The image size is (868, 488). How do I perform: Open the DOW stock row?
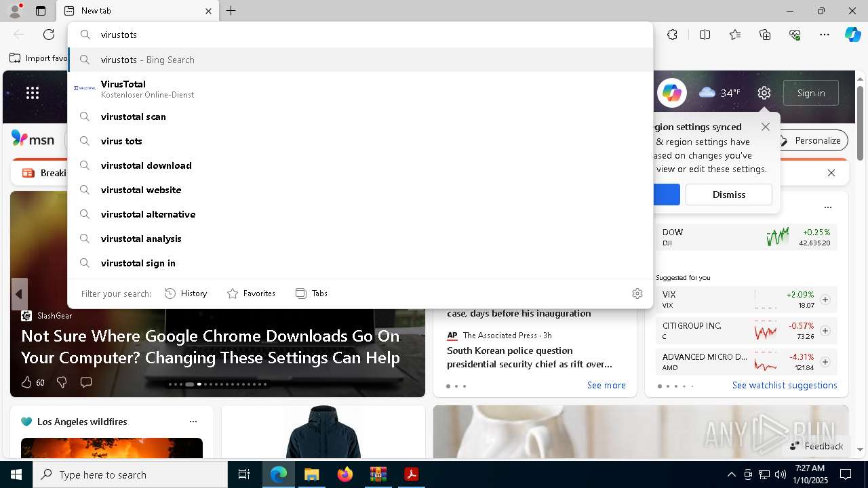(x=746, y=237)
